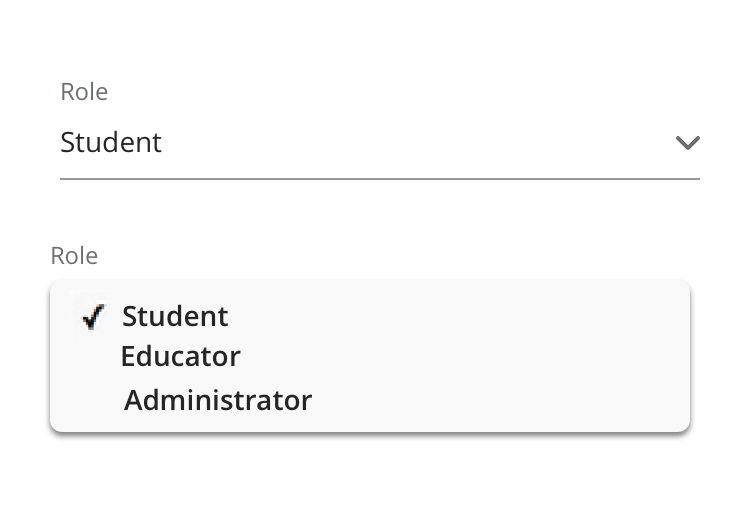Collapse the Role dropdown using the chevron
740x512 pixels.
coord(687,143)
